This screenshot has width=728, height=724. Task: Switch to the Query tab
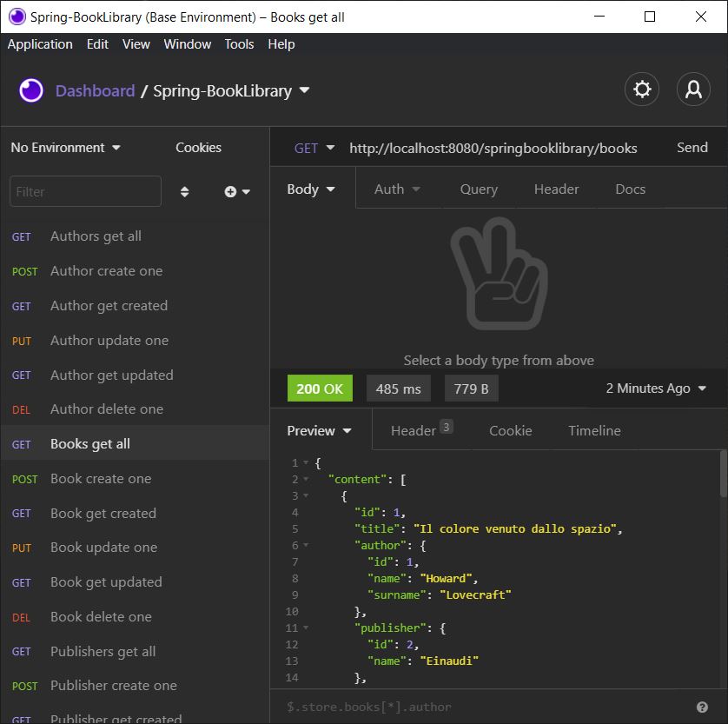pos(479,189)
